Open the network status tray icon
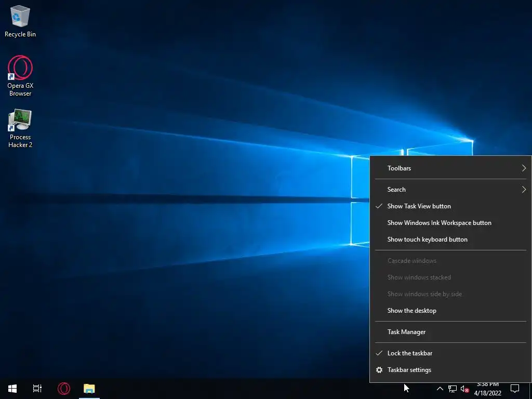532x399 pixels. [453, 389]
